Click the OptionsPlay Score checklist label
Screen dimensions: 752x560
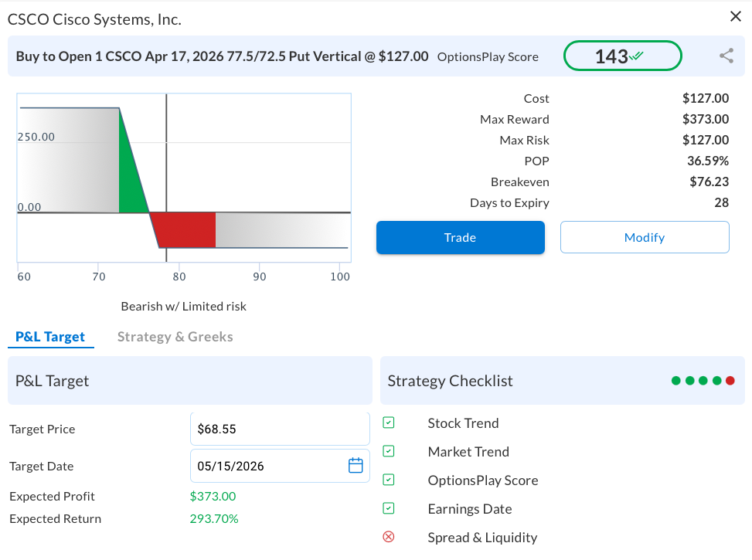pos(483,480)
